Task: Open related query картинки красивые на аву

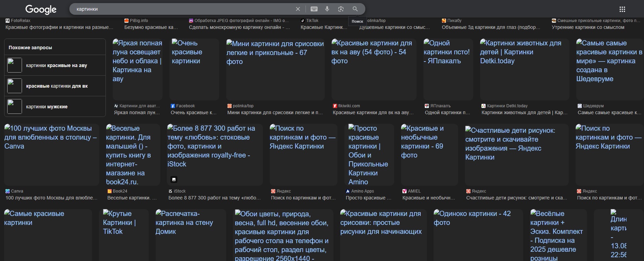Action: (x=55, y=65)
